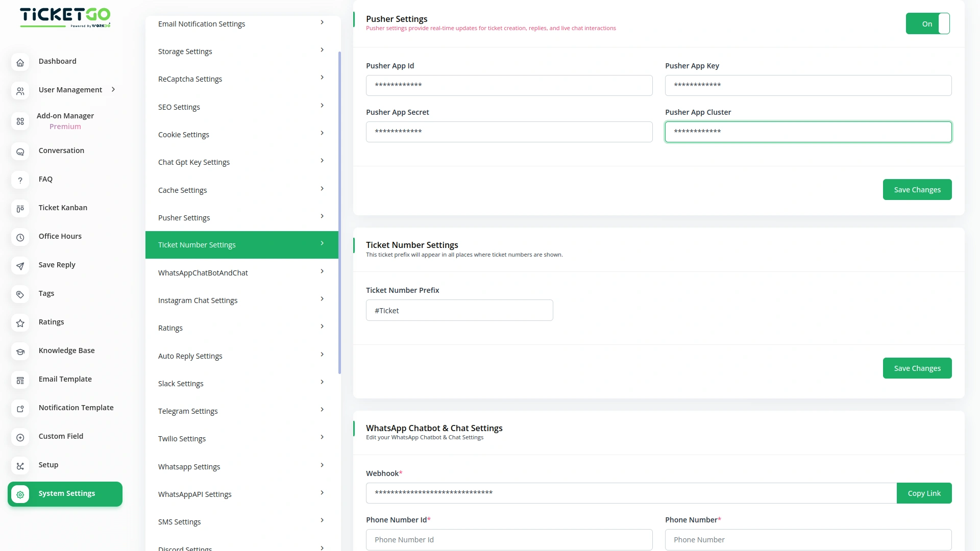Click the settings list vertical scrollbar

click(x=339, y=212)
